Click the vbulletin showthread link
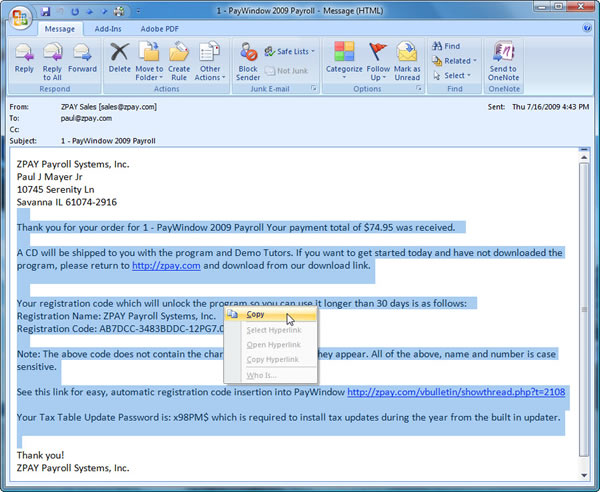This screenshot has width=600, height=492. click(x=457, y=392)
